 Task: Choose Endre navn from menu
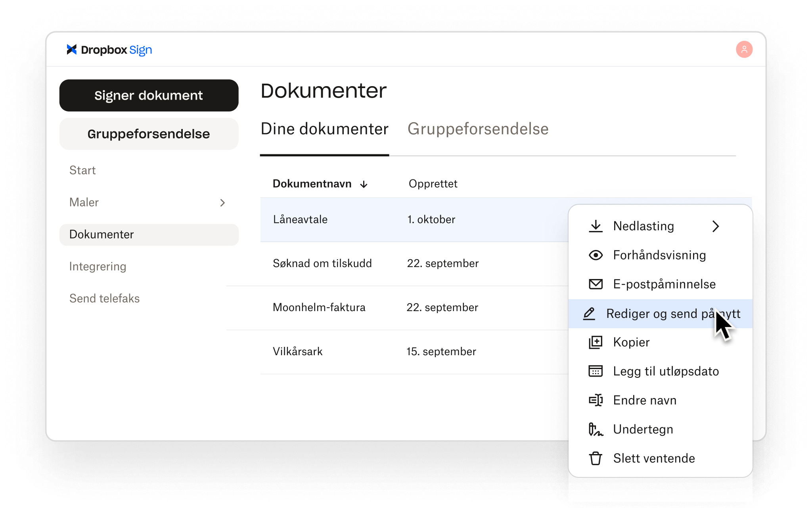[x=660, y=400]
